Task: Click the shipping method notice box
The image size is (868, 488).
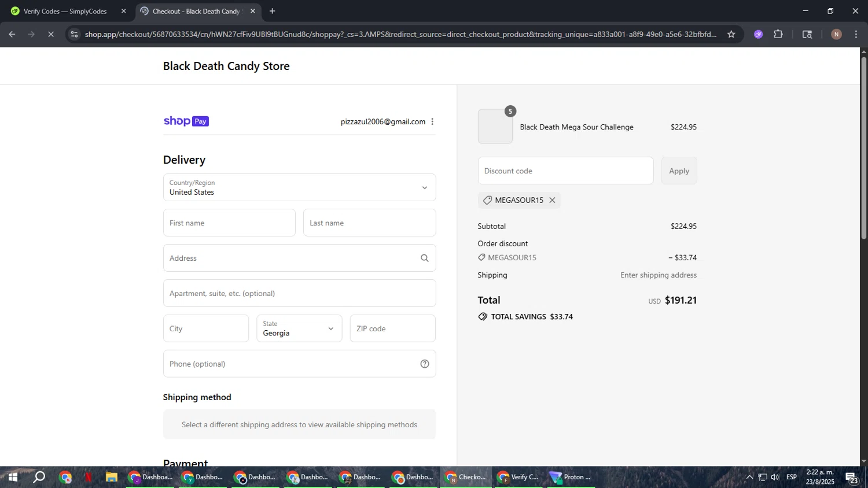Action: point(299,424)
